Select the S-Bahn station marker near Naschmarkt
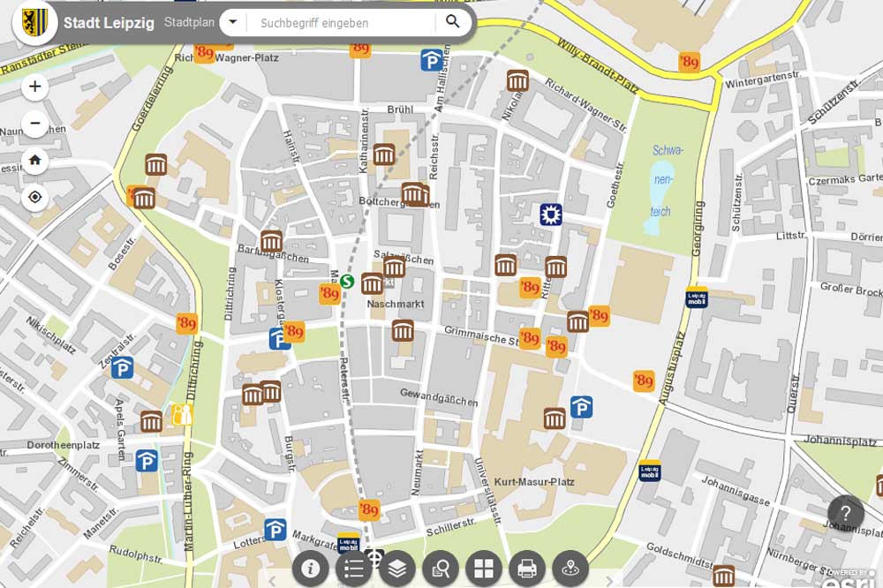This screenshot has height=588, width=883. (x=347, y=282)
